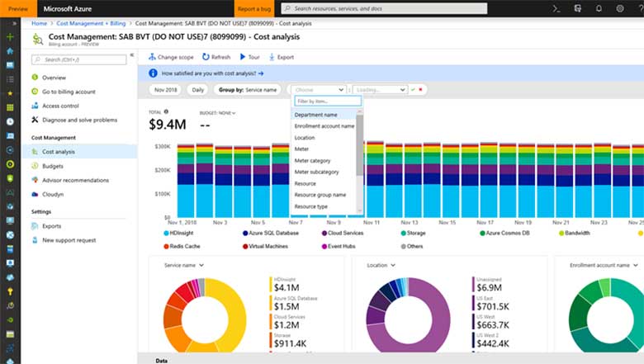The image size is (644, 364).
Task: Expand the Service name donut chart dropdown
Action: pos(184,265)
